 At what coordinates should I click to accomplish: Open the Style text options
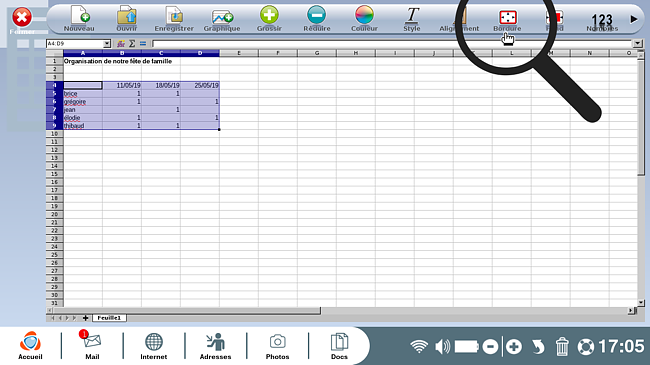click(x=412, y=19)
